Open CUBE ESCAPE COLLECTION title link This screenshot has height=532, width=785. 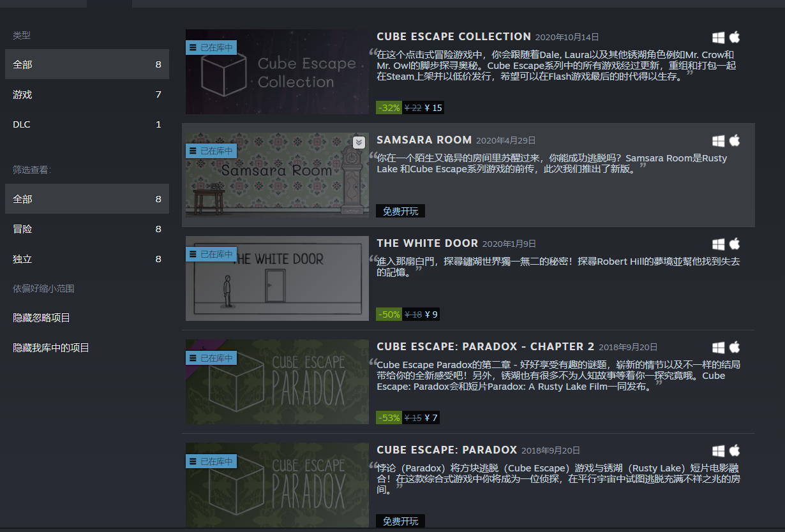(454, 36)
